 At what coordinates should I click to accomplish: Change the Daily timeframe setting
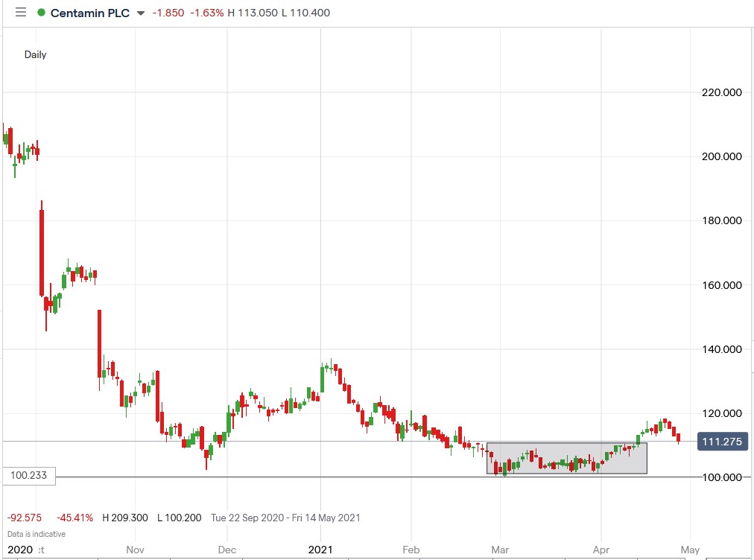(34, 54)
